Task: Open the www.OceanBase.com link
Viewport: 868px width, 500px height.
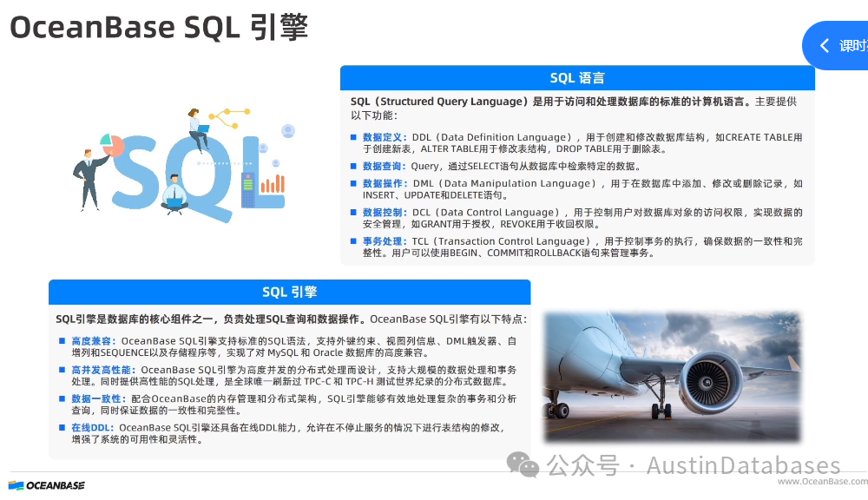Action: click(x=823, y=482)
